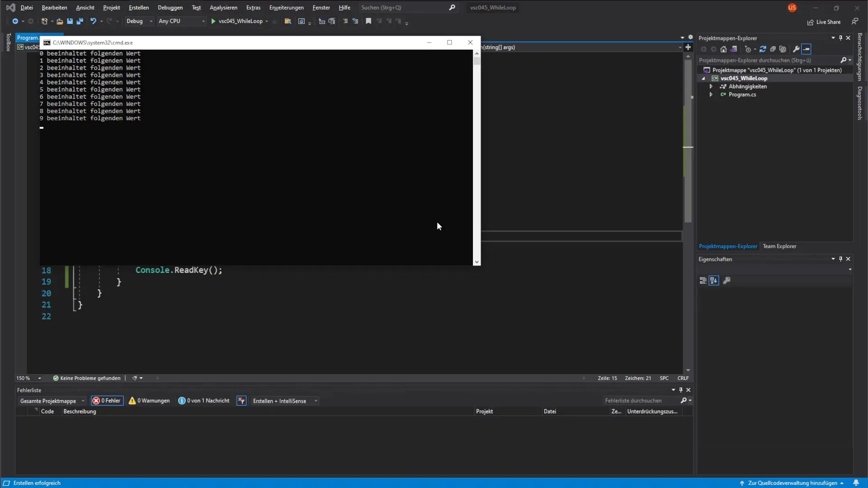Show all files icon in Projektmappen-Explorer
Screen dimensions: 868x488
tap(783, 49)
